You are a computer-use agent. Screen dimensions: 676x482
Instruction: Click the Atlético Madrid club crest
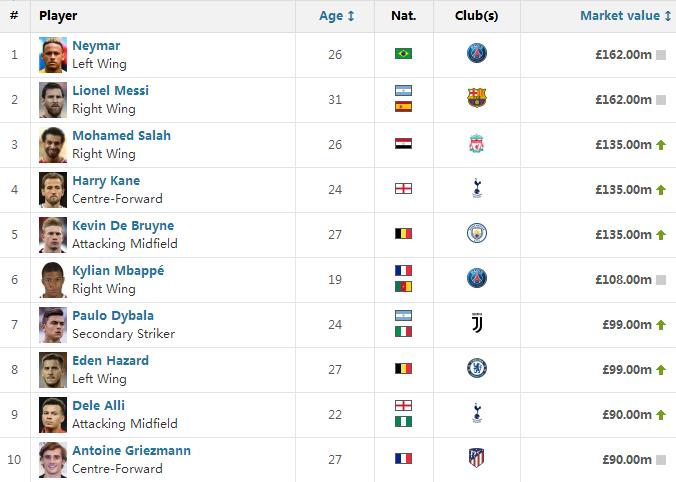coord(477,459)
